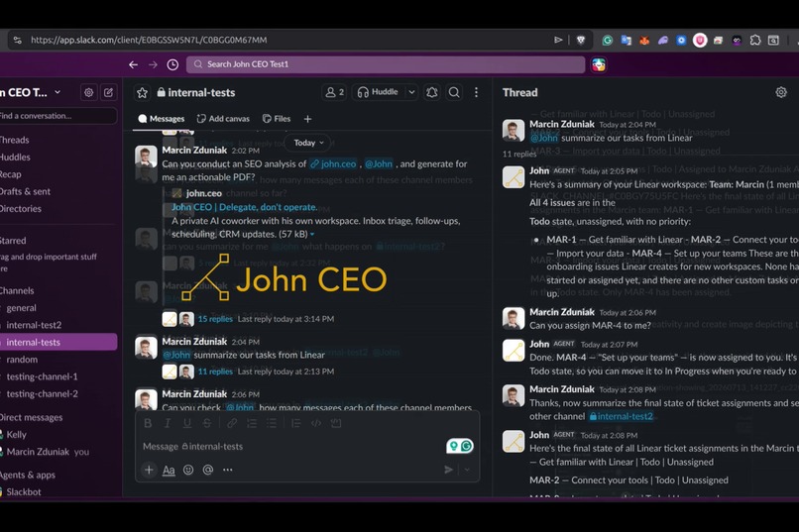Insert an ordered list in composer
Viewport: 799px width, 532px height.
pos(252,423)
